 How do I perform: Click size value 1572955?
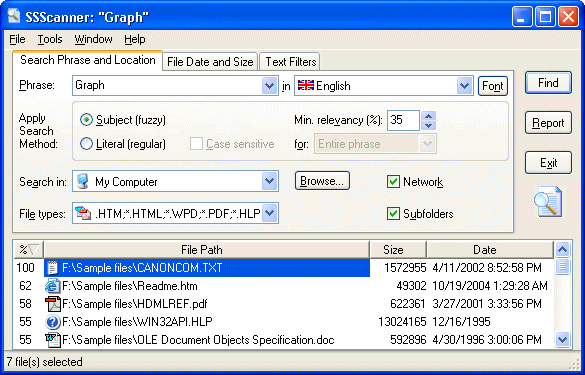click(405, 268)
